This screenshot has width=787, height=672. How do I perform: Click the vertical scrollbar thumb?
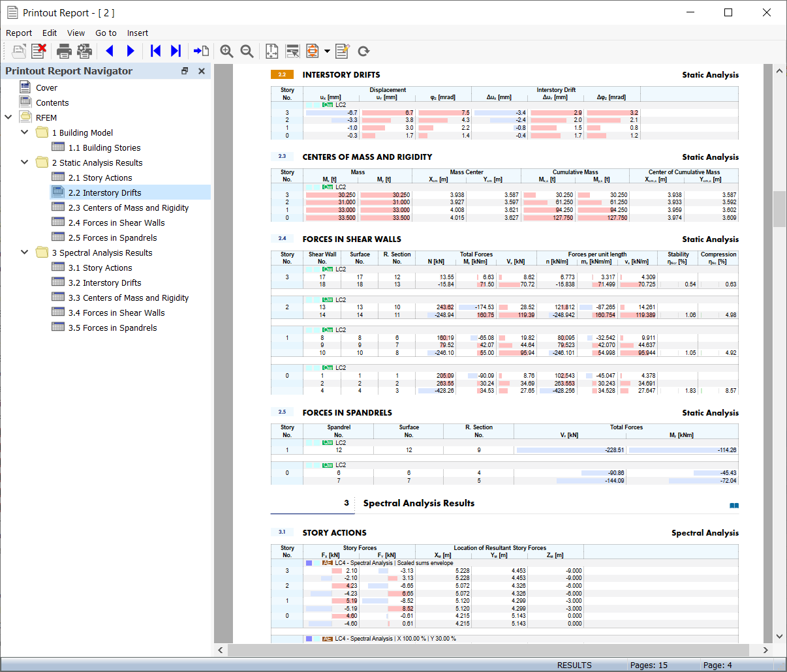pyautogui.click(x=779, y=209)
